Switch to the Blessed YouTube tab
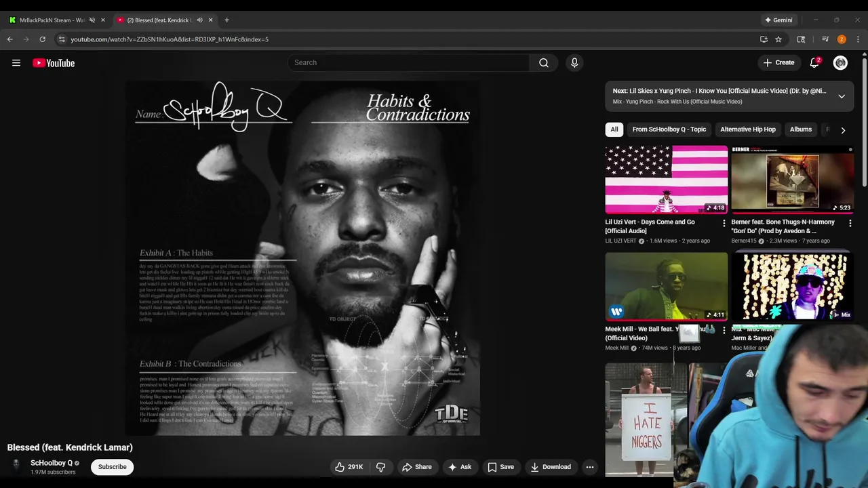The width and height of the screenshot is (868, 488). [x=160, y=20]
